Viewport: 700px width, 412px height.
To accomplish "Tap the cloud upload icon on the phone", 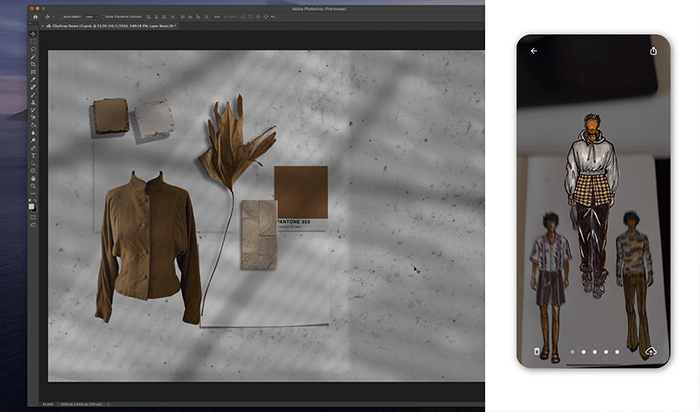I will [x=651, y=352].
